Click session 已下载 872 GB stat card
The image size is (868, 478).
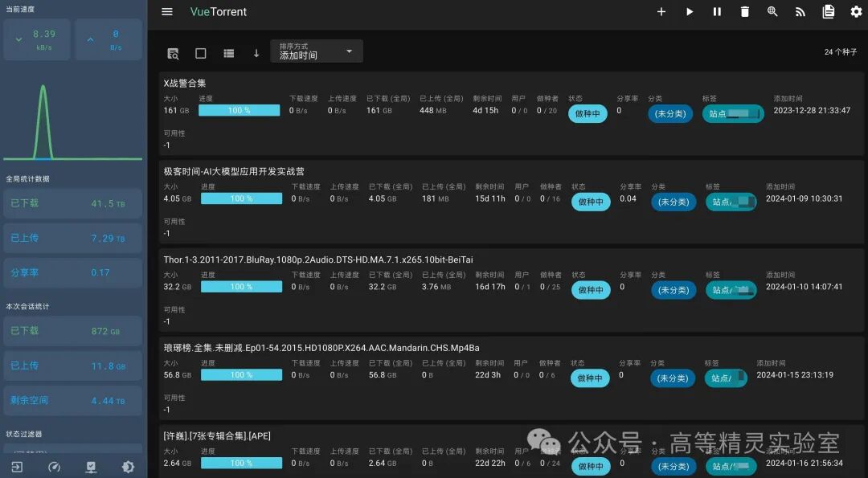pos(72,331)
